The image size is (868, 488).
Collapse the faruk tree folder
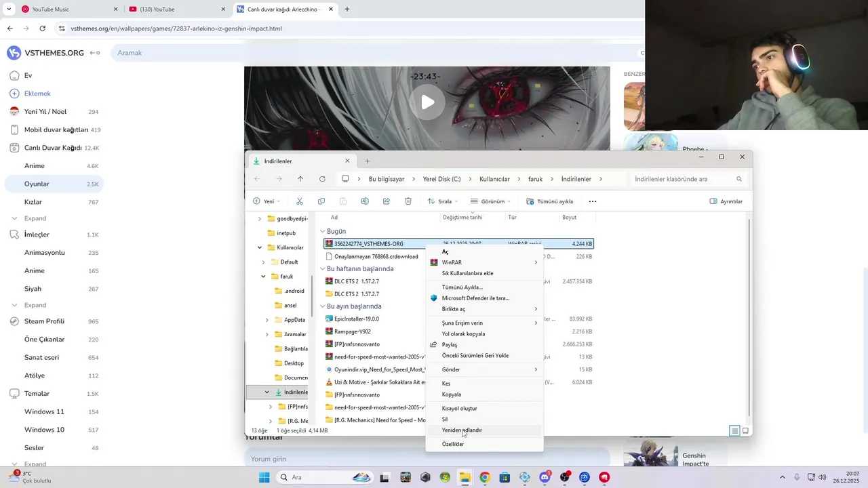coord(263,277)
